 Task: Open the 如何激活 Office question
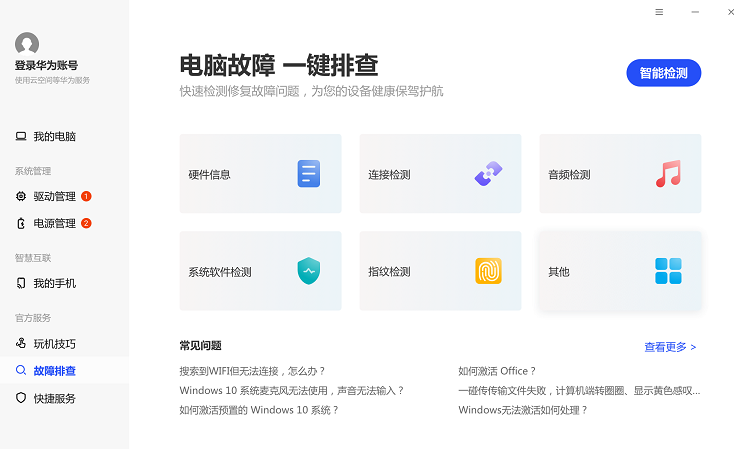coord(497,371)
